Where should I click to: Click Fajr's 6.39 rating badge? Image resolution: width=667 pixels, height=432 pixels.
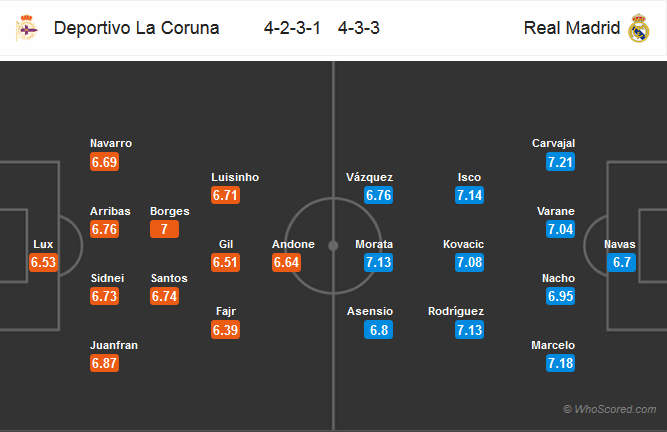pyautogui.click(x=226, y=330)
